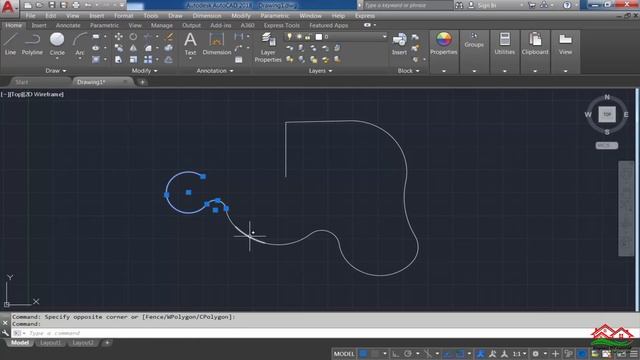
Task: Select the Rotate tool in Modify panel
Action: 133,37
